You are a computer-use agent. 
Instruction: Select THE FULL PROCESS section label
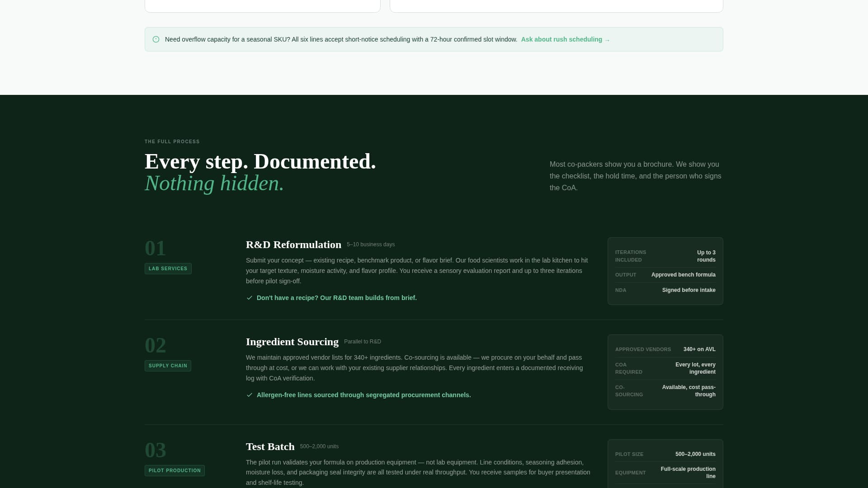[x=172, y=141]
